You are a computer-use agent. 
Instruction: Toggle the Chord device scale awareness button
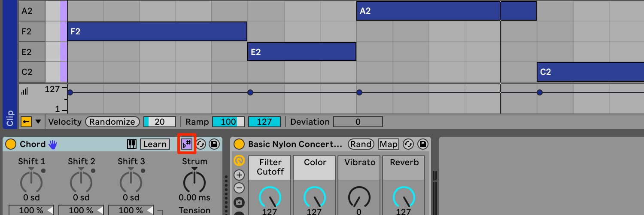tap(187, 144)
